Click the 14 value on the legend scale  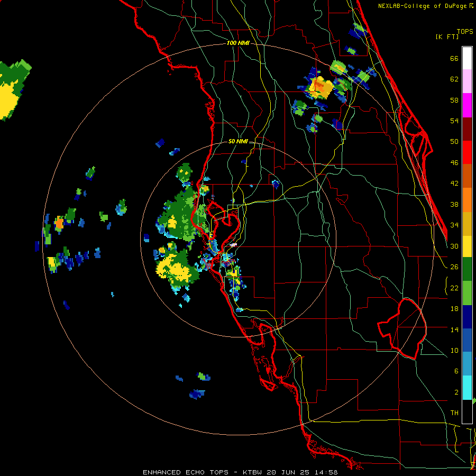[454, 329]
